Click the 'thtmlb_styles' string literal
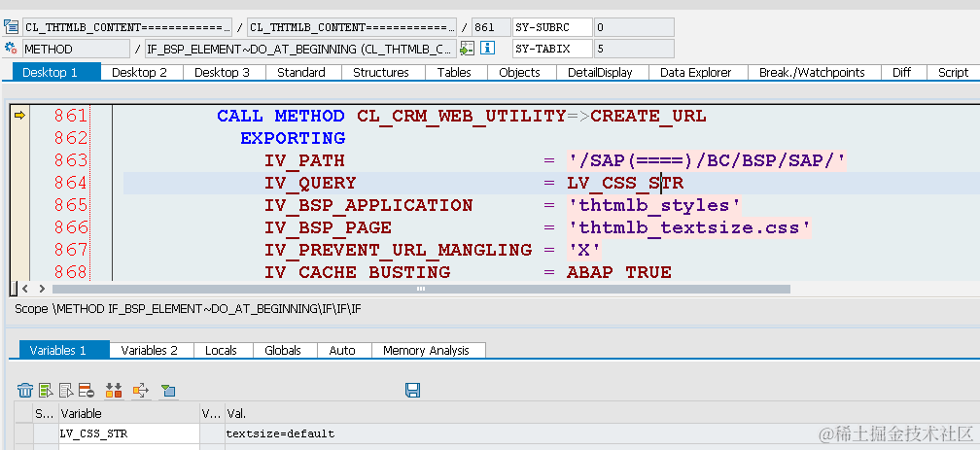This screenshot has height=450, width=980. [654, 206]
